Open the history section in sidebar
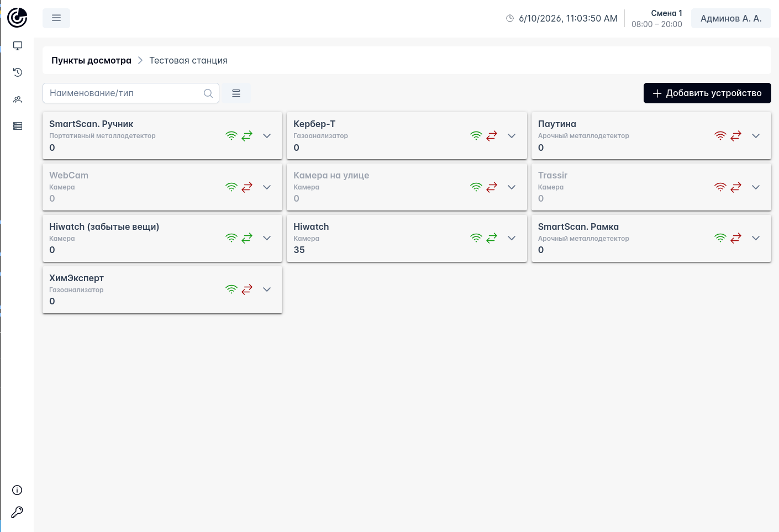779x532 pixels. point(18,72)
